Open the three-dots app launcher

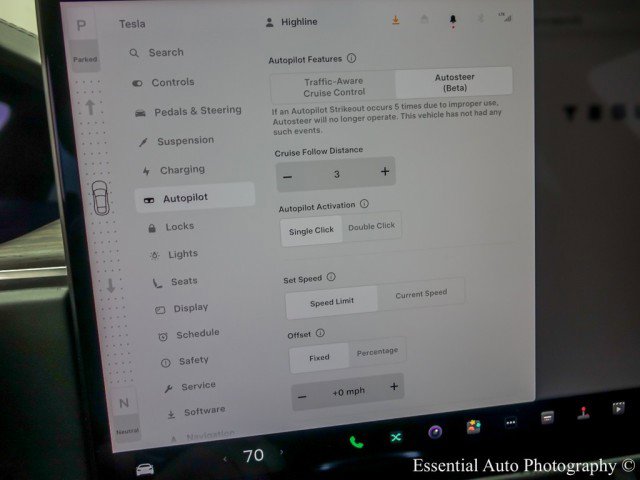pyautogui.click(x=511, y=423)
